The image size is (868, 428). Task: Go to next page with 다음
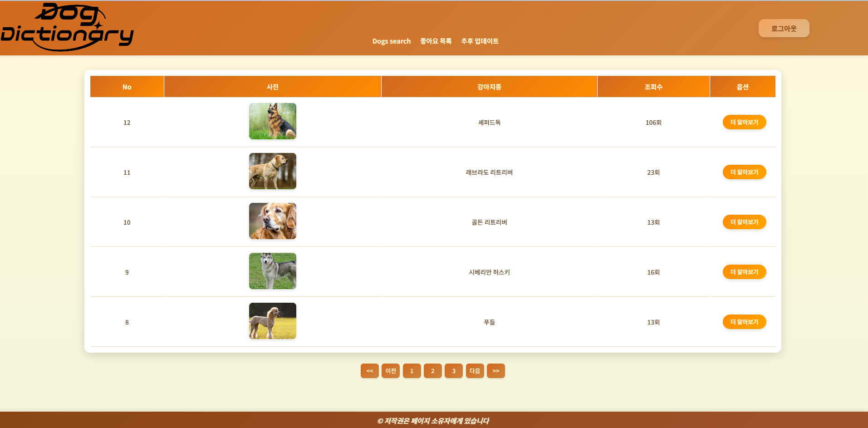click(x=475, y=371)
